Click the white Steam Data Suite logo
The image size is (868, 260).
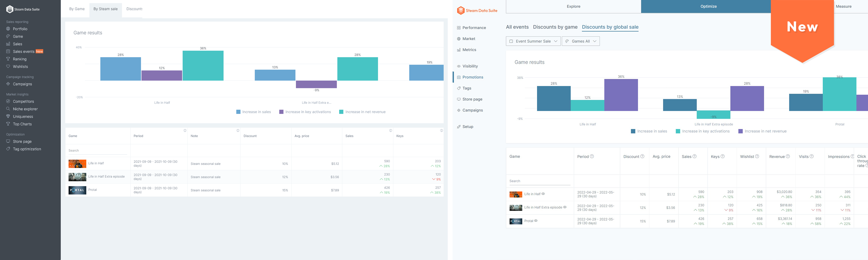click(x=23, y=9)
